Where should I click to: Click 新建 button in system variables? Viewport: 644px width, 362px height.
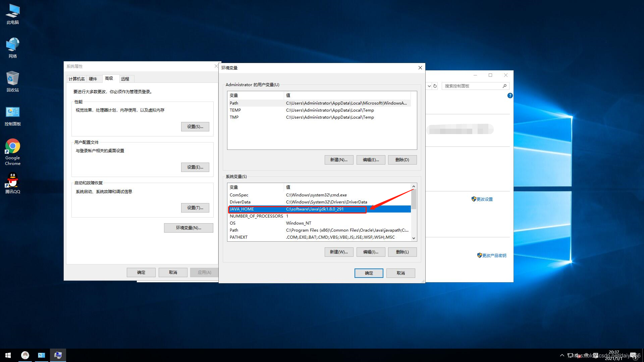[x=338, y=251]
